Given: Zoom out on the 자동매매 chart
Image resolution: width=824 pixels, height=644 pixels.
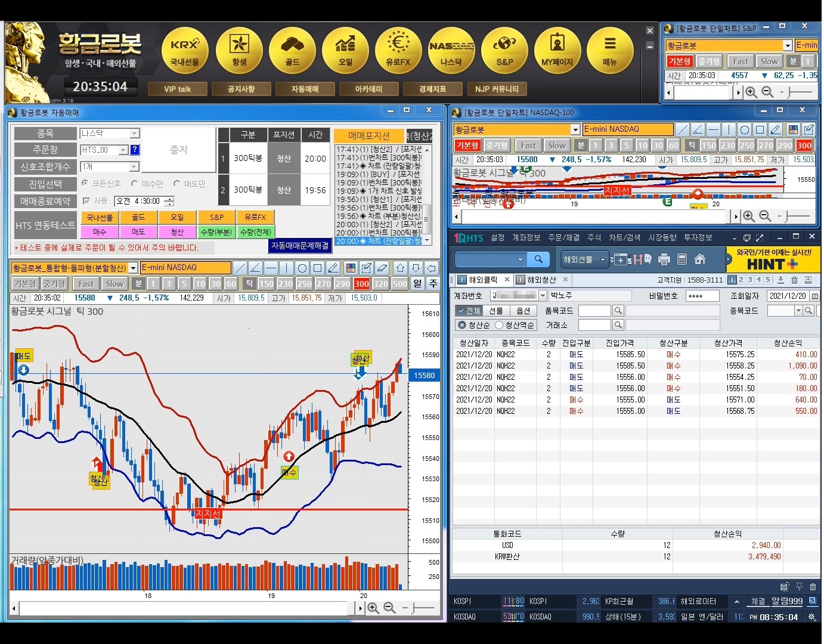Looking at the screenshot, I should [389, 608].
